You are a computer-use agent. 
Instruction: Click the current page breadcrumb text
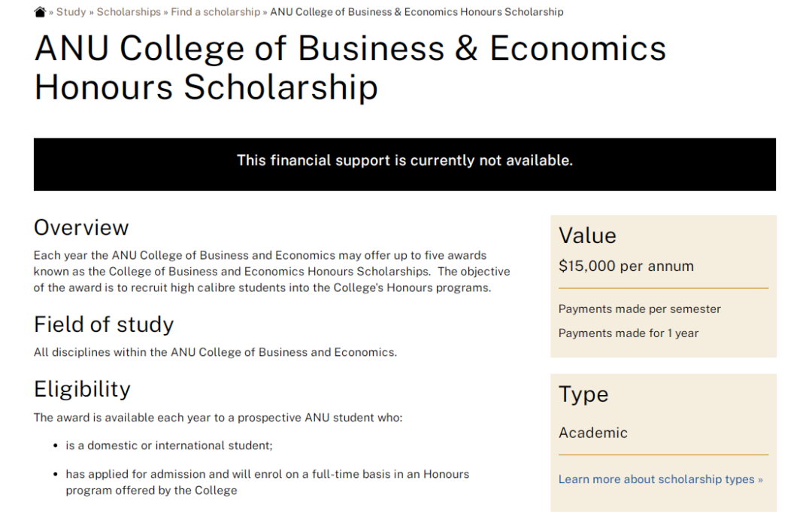(x=417, y=12)
